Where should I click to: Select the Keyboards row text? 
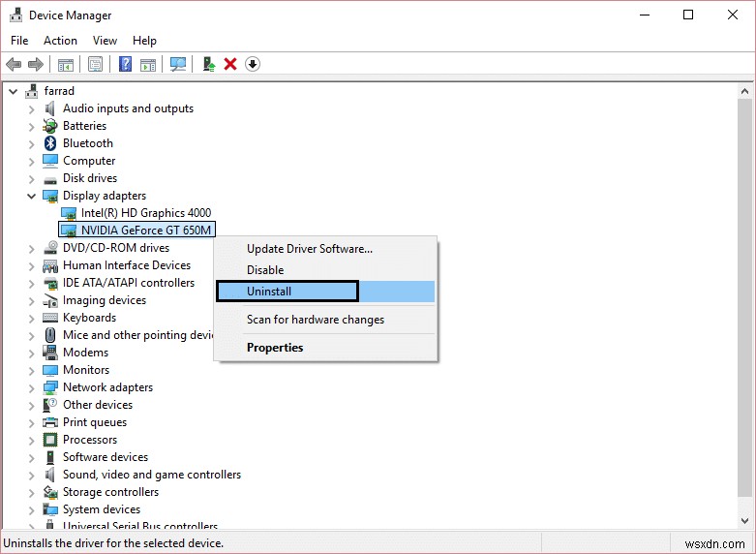90,318
